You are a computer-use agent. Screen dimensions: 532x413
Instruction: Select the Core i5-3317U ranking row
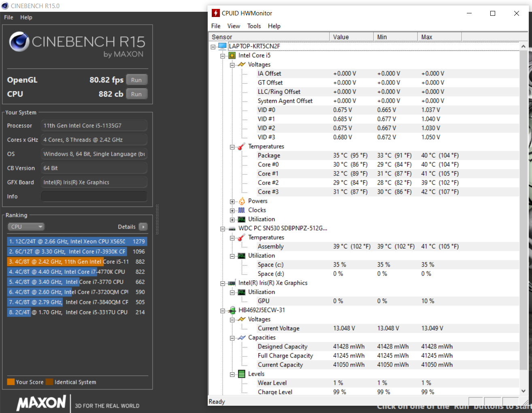click(77, 312)
